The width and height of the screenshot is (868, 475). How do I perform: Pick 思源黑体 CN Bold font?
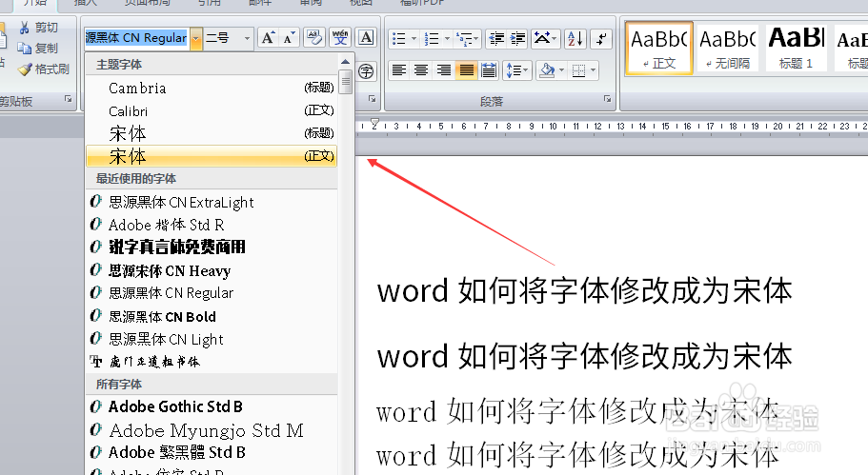(x=212, y=316)
